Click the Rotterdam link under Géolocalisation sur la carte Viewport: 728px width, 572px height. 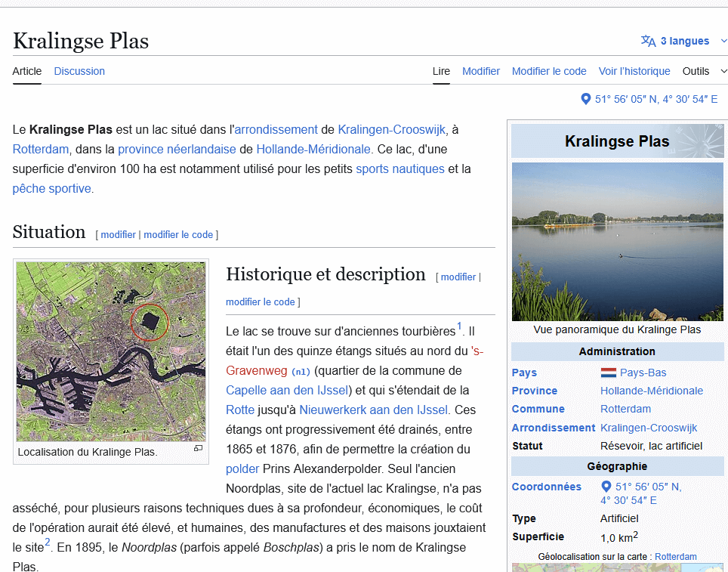click(675, 556)
